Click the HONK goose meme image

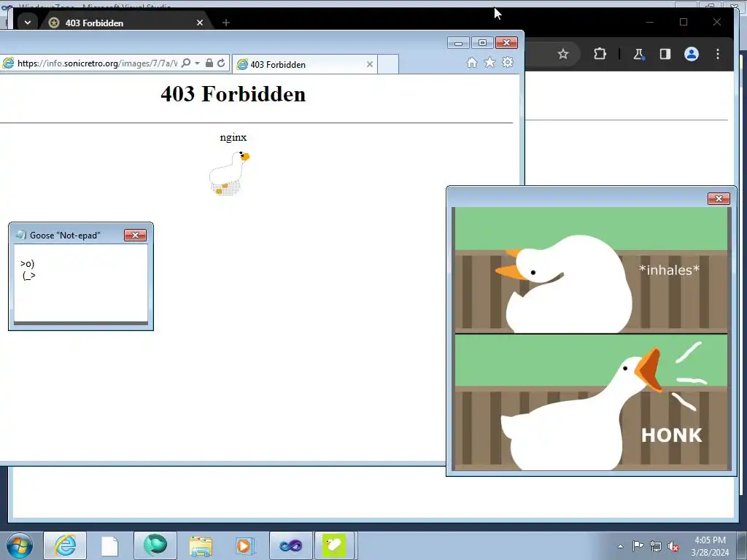coord(591,338)
